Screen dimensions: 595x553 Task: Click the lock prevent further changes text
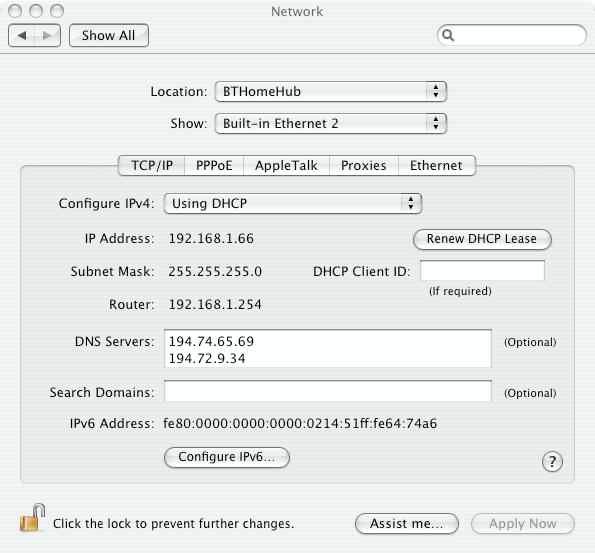173,524
